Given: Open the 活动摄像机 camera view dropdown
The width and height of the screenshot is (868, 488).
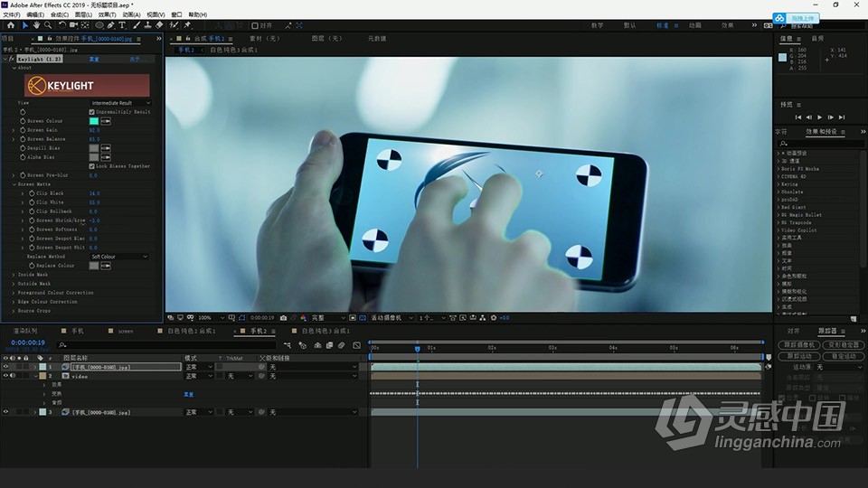Looking at the screenshot, I should (x=392, y=318).
